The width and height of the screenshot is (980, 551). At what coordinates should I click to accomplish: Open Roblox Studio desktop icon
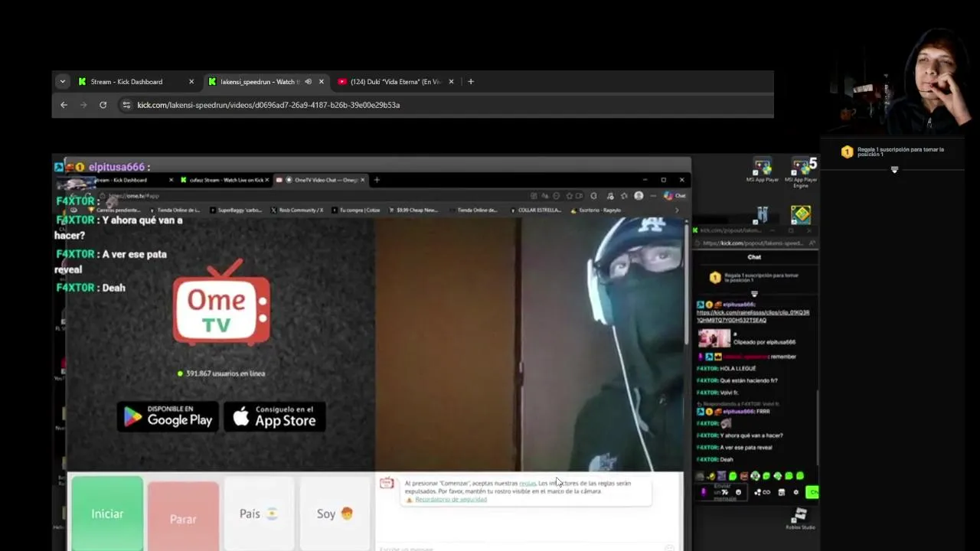(800, 519)
